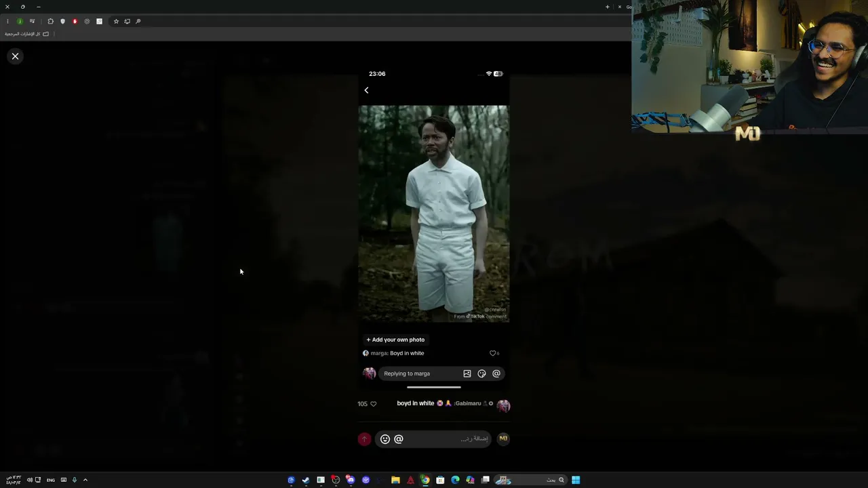Click the 'boyd in white' comment text

(416, 403)
